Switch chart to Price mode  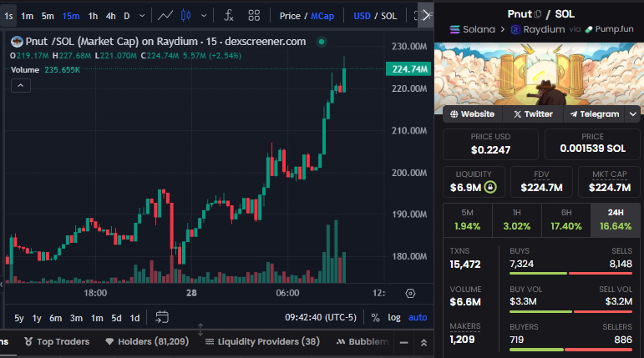[290, 16]
